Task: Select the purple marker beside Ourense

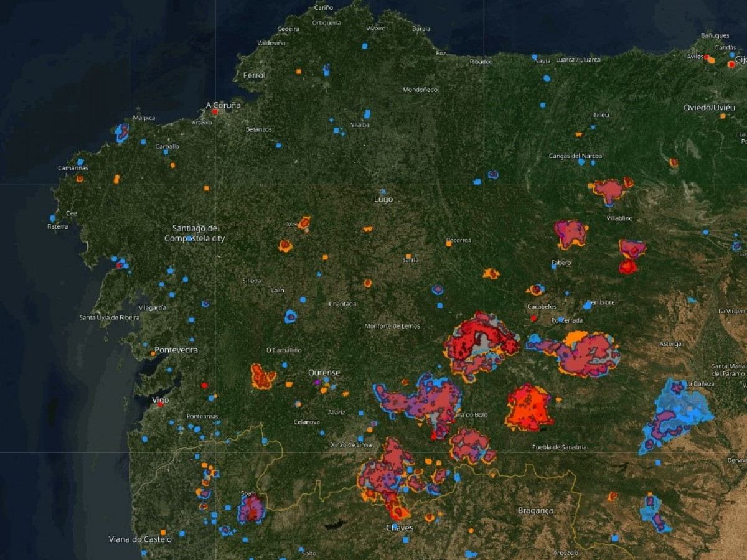Action: click(x=317, y=381)
